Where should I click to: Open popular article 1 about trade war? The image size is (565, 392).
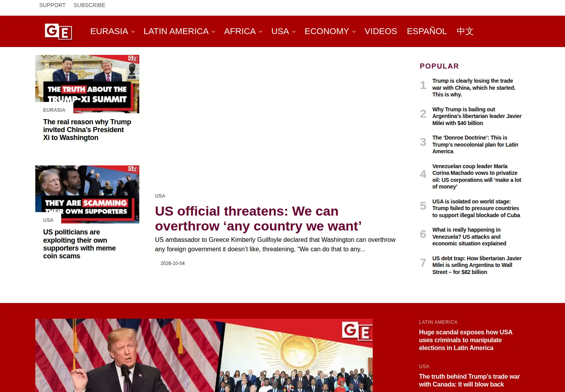click(x=474, y=87)
